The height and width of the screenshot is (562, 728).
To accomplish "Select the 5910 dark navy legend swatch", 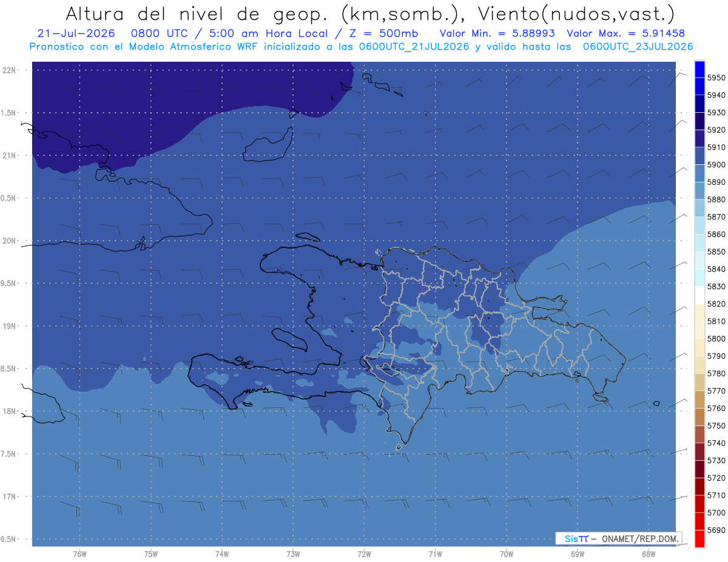I will (x=699, y=139).
